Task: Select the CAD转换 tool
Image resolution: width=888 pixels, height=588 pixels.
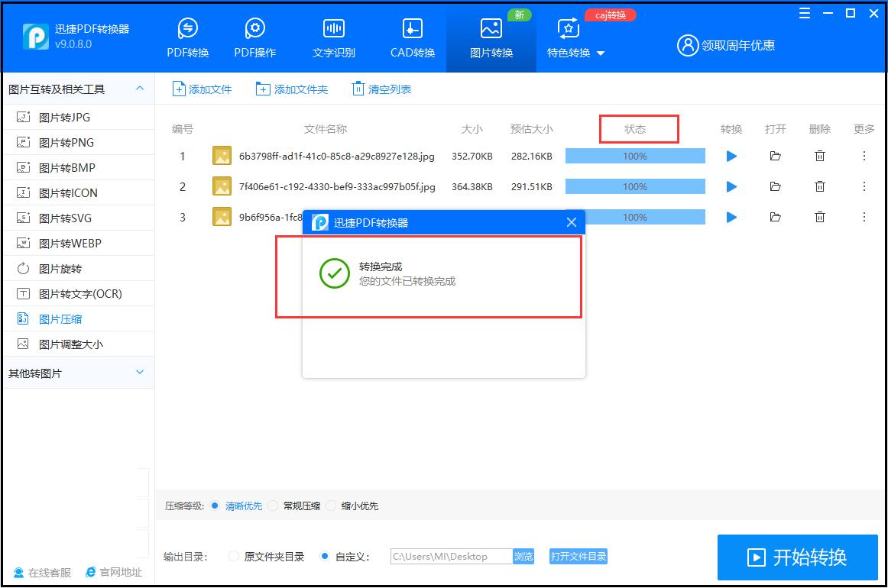Action: click(411, 37)
